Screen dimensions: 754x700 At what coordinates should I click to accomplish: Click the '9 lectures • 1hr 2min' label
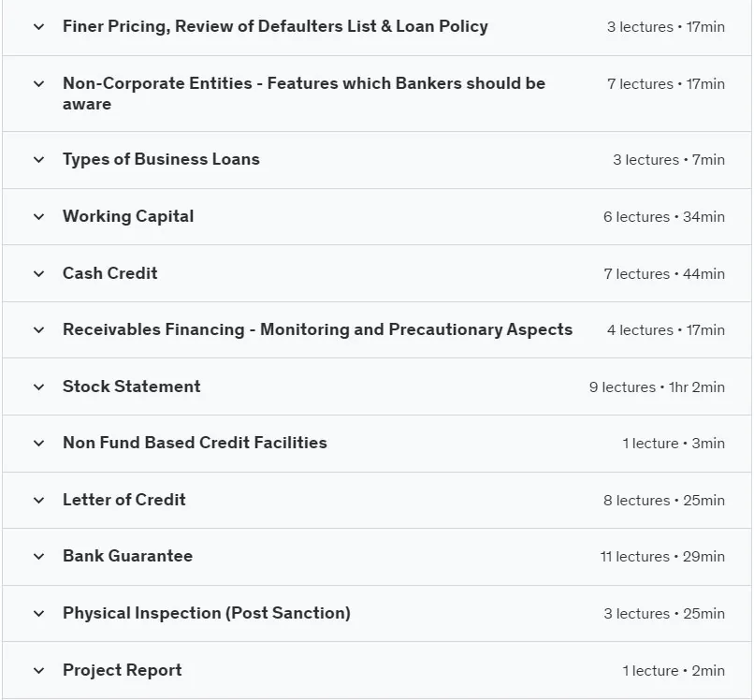pos(657,387)
